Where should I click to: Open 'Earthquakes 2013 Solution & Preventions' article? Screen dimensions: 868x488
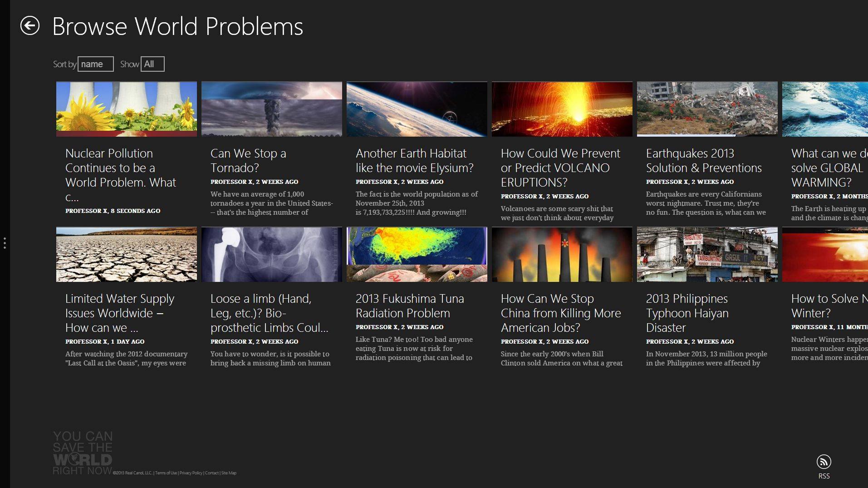(703, 161)
